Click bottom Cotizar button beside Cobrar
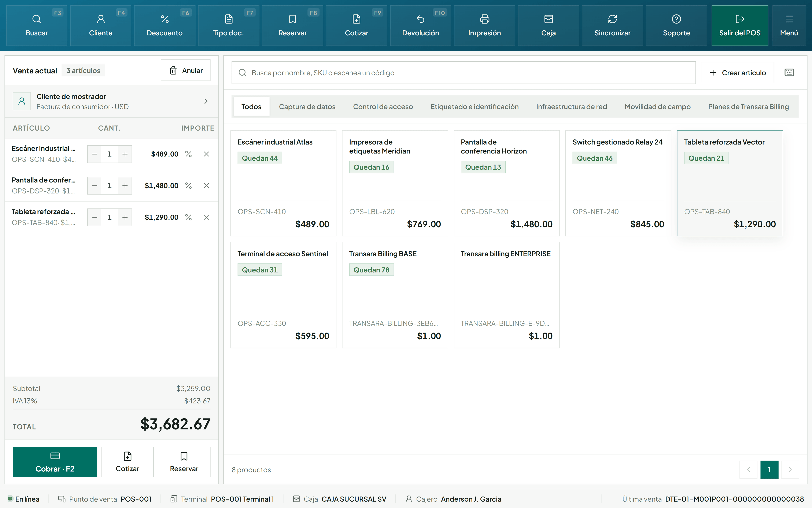This screenshot has height=508, width=812. [127, 462]
